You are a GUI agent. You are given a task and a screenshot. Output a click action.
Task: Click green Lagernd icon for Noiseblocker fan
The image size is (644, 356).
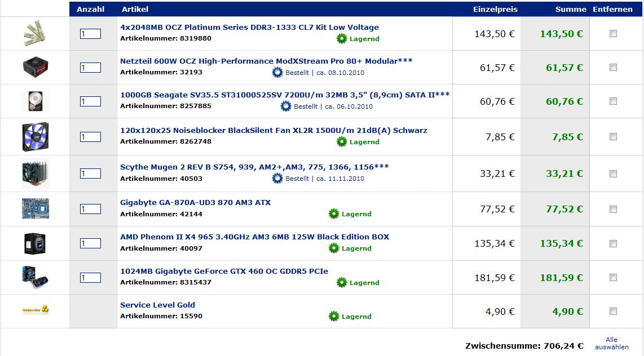(x=342, y=141)
